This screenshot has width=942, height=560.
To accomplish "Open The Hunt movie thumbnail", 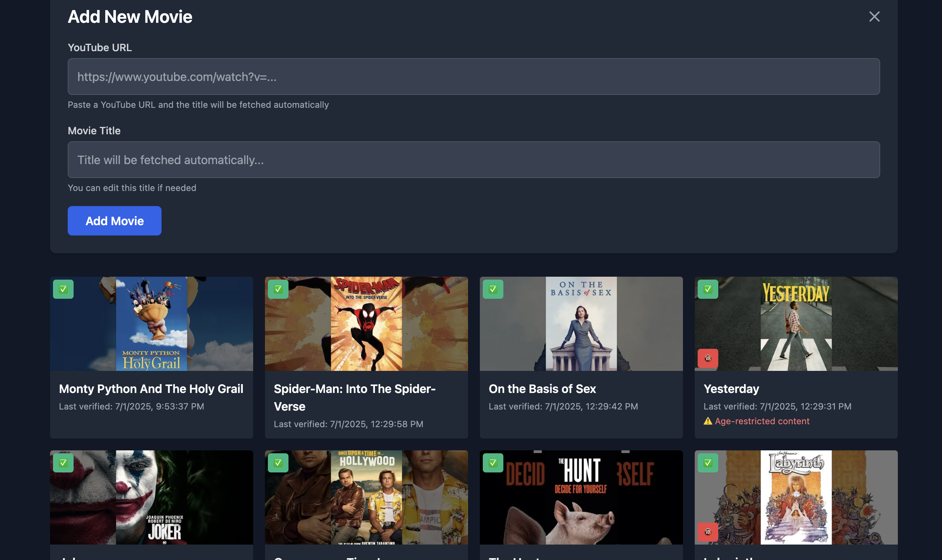I will pyautogui.click(x=581, y=497).
